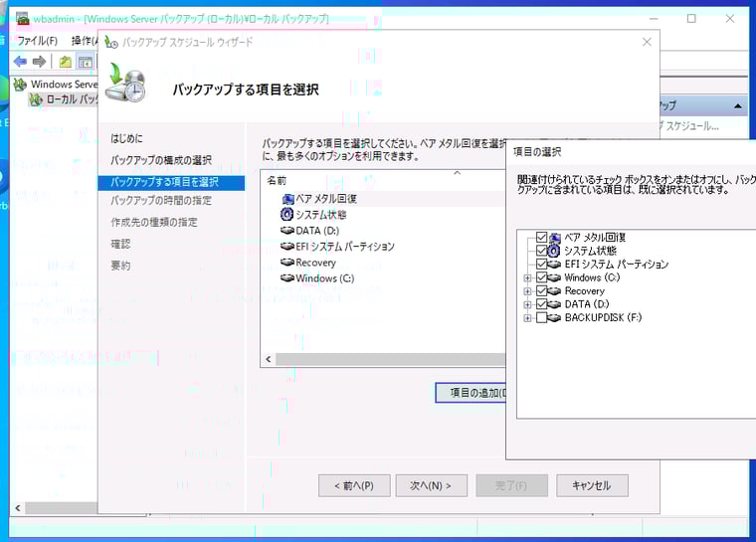Select EFI システム パーティション label in 項目の選択 tree

pos(617,265)
